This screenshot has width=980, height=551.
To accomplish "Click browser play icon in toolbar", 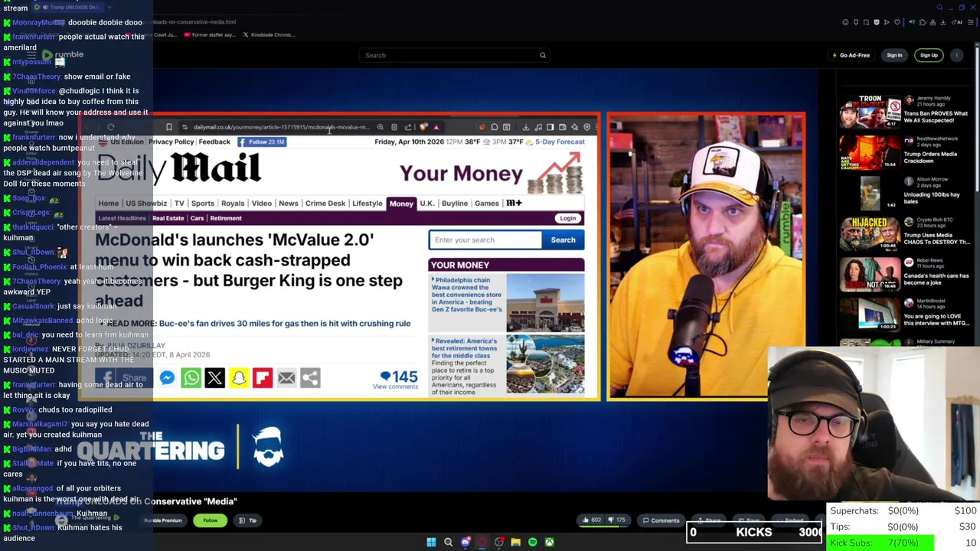I will 887,22.
